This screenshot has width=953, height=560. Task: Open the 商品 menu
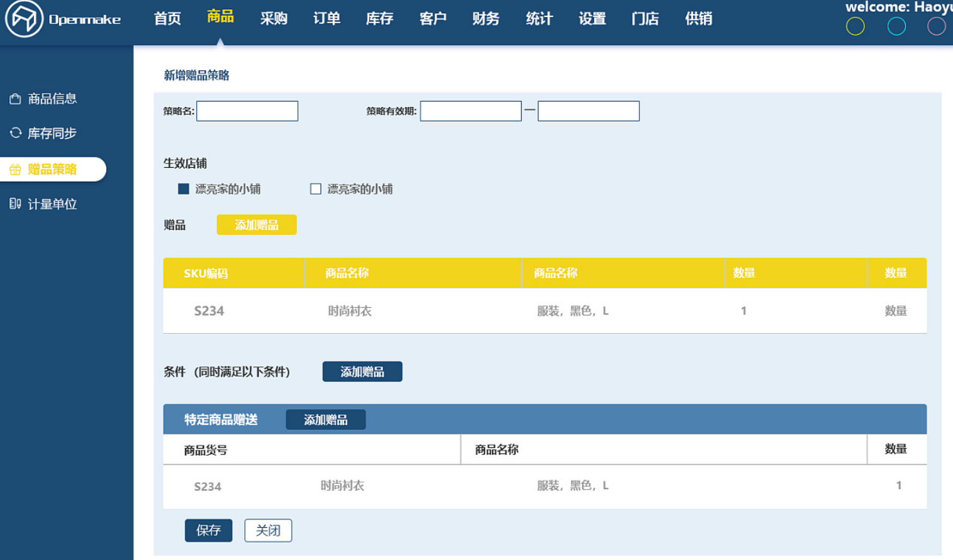coord(220,16)
